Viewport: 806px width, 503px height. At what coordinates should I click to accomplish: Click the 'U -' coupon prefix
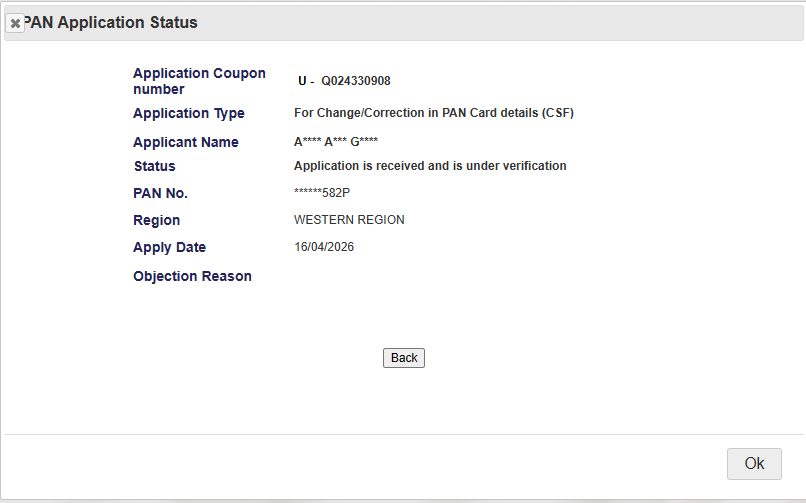[306, 81]
